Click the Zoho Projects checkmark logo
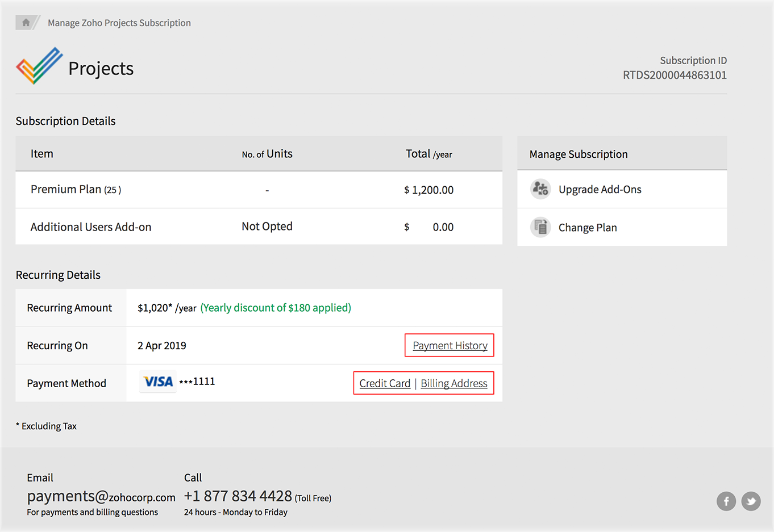 39,66
